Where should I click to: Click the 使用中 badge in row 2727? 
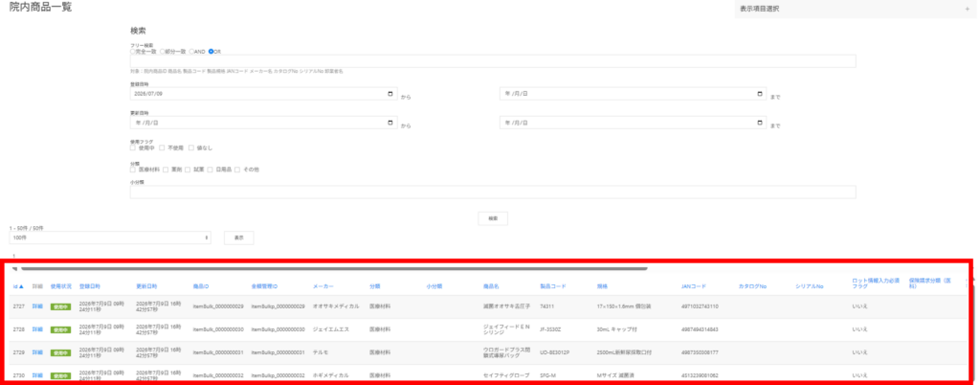click(x=60, y=306)
